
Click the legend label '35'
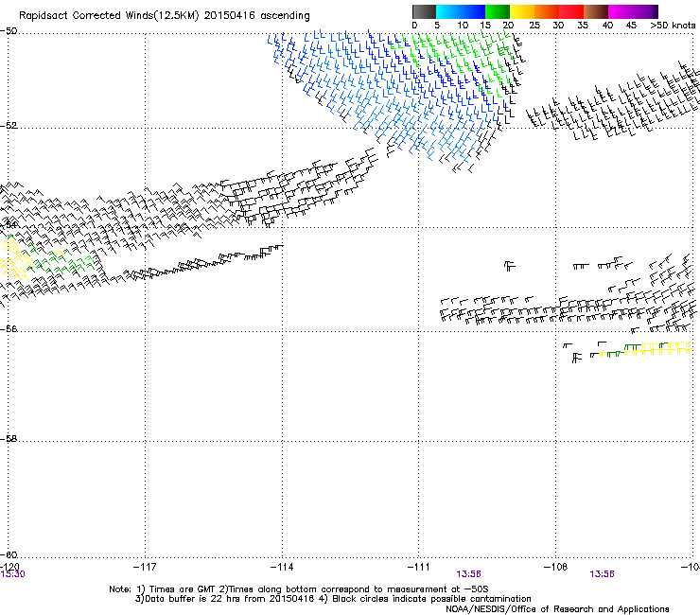(583, 26)
